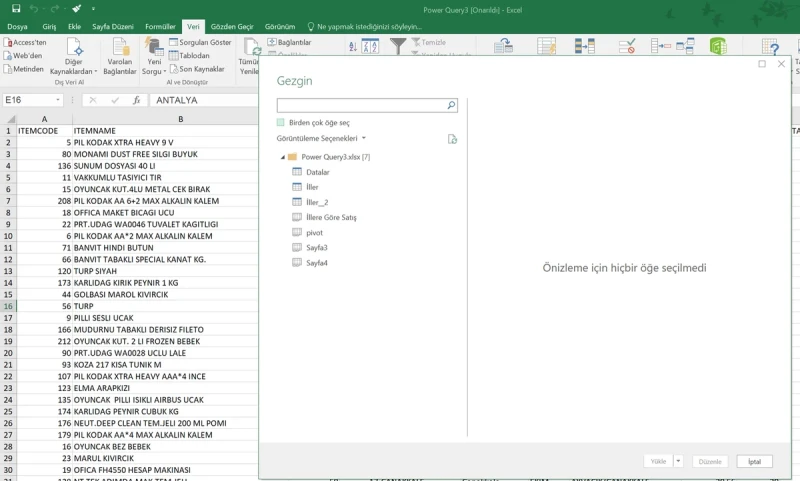Open the Dosya menu
Image resolution: width=800 pixels, height=481 pixels.
17,27
